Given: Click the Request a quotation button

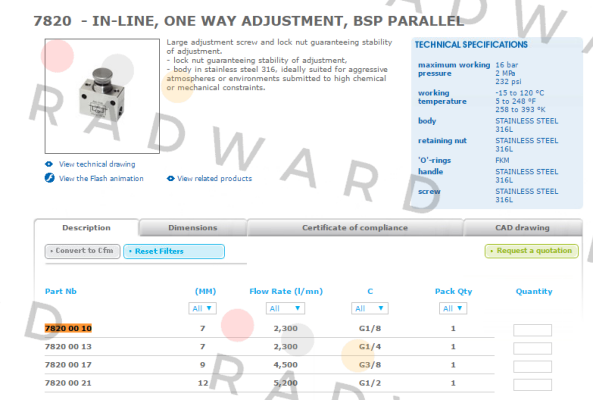Looking at the screenshot, I should tap(531, 251).
